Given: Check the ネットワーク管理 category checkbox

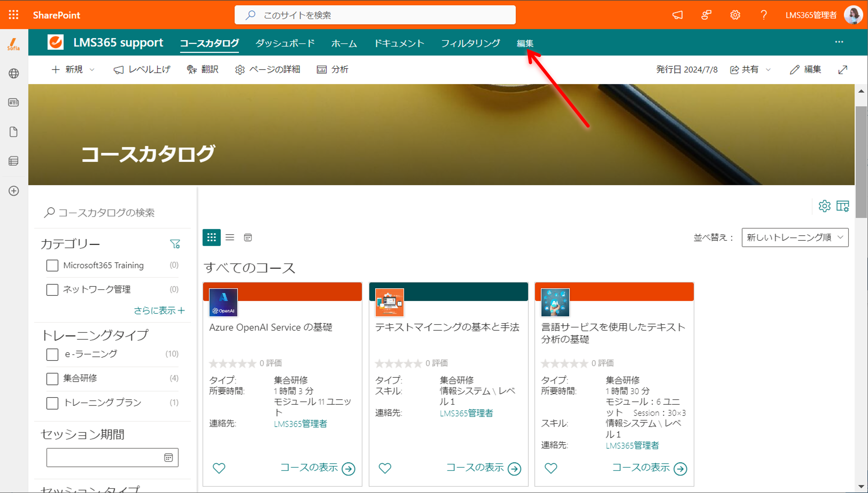Looking at the screenshot, I should [53, 289].
